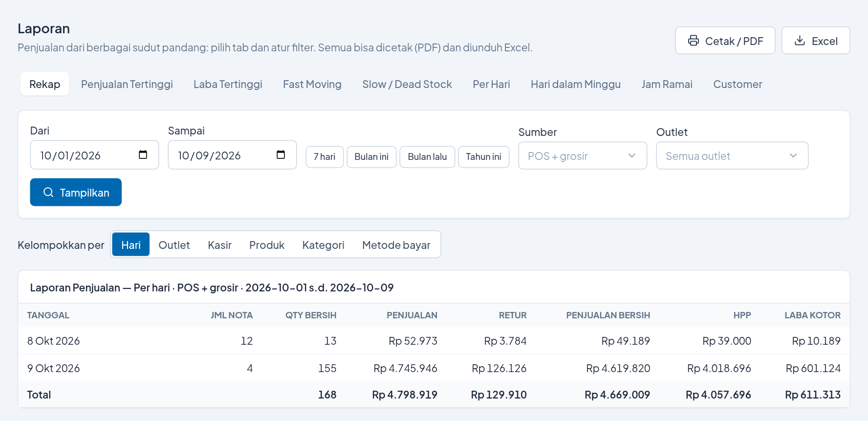Screen dimensions: 868x421
Task: Open the Semua outlet dropdown
Action: point(732,155)
